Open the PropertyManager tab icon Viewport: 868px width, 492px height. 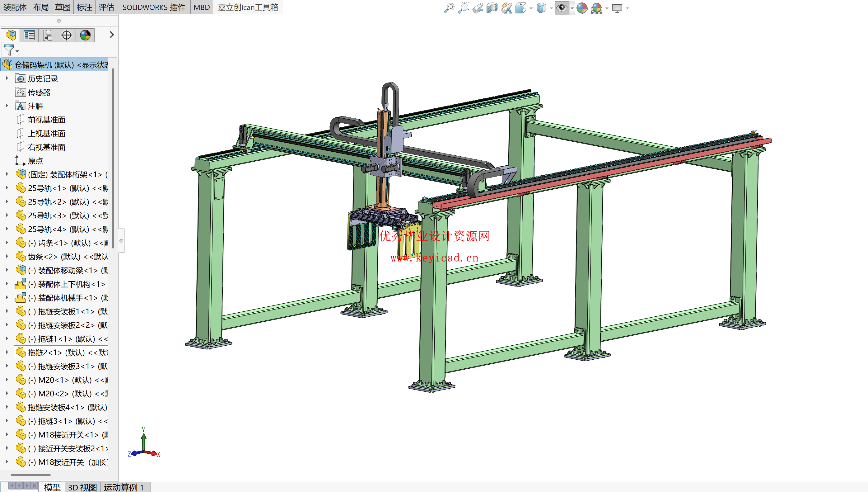click(x=29, y=35)
